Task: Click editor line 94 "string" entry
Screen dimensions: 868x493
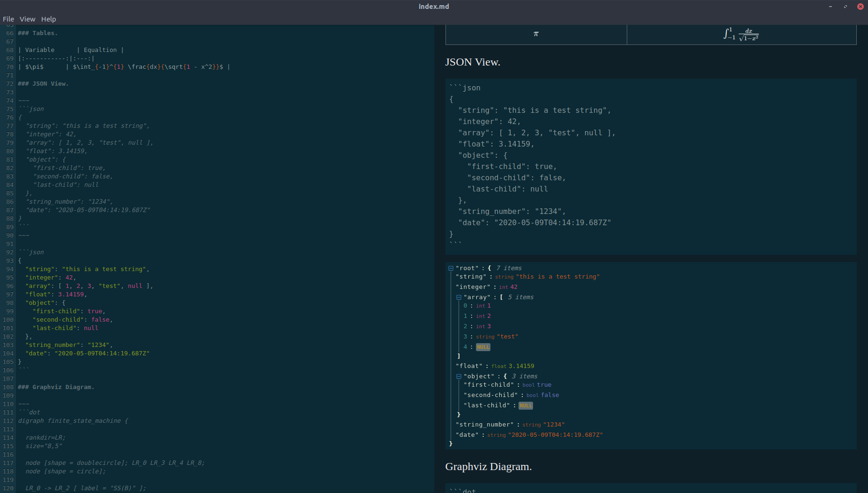Action: (x=87, y=269)
